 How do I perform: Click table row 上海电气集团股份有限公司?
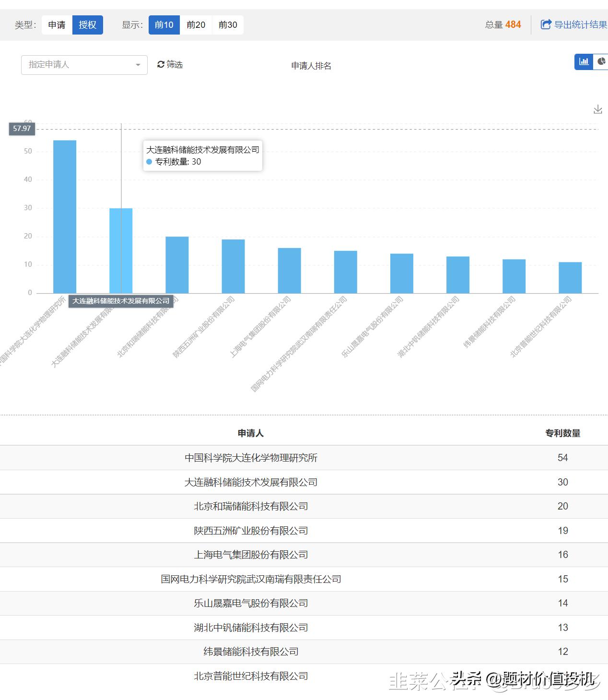pyautogui.click(x=251, y=555)
